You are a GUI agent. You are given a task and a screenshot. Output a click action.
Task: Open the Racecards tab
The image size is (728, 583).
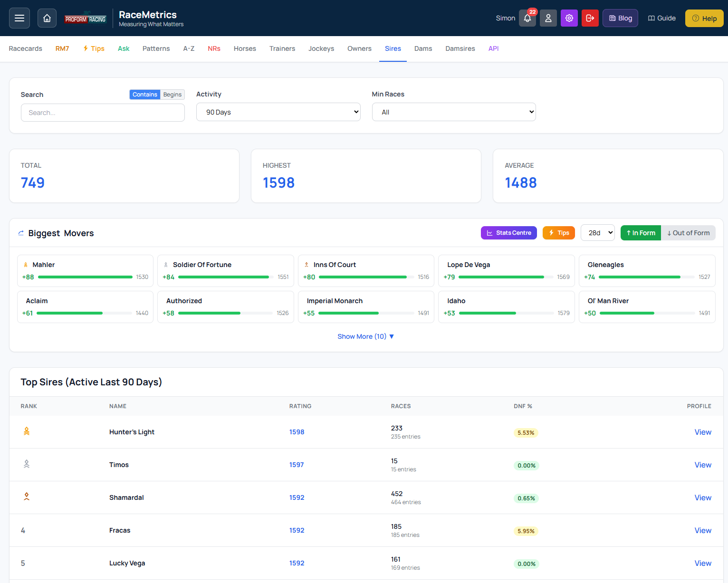tap(26, 48)
